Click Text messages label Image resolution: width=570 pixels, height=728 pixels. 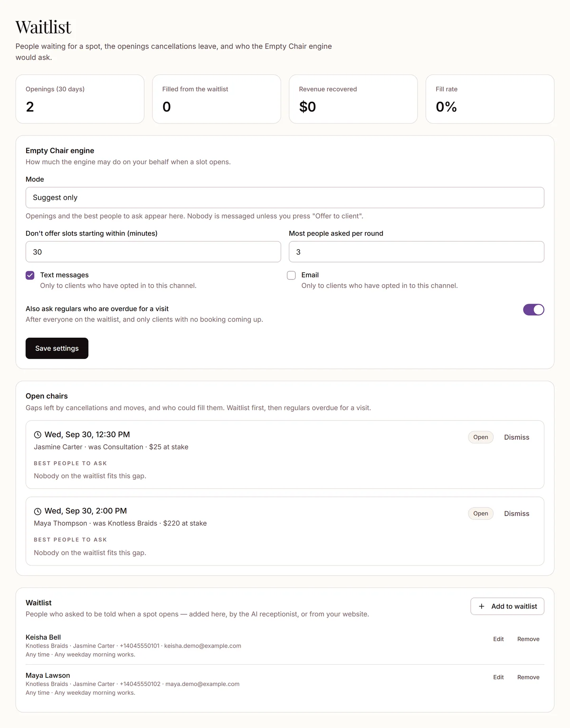pyautogui.click(x=65, y=275)
